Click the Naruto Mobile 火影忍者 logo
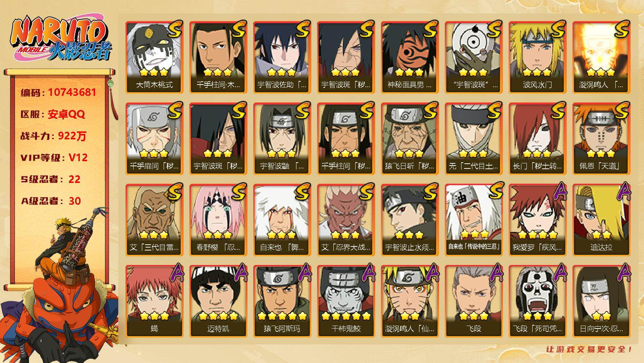The image size is (644, 363). (x=60, y=39)
